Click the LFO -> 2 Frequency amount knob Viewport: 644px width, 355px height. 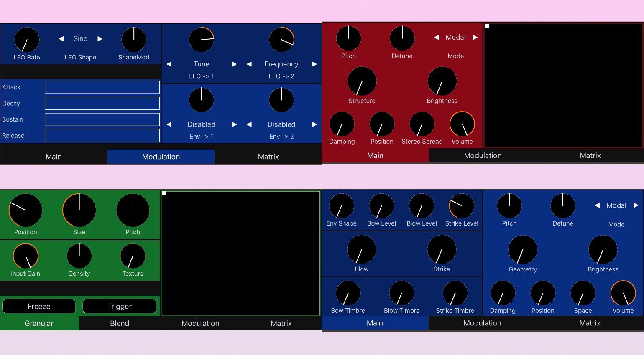(x=281, y=40)
